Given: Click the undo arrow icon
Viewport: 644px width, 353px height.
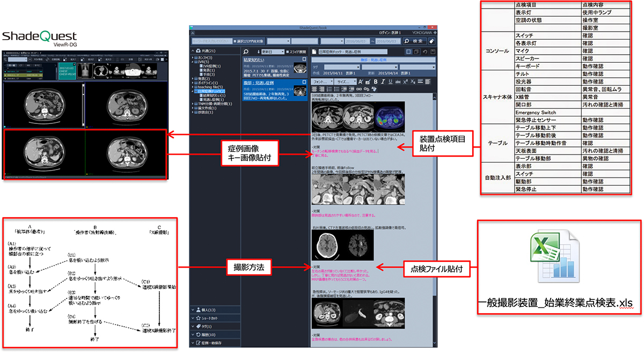Looking at the screenshot, I should pyautogui.click(x=425, y=52).
